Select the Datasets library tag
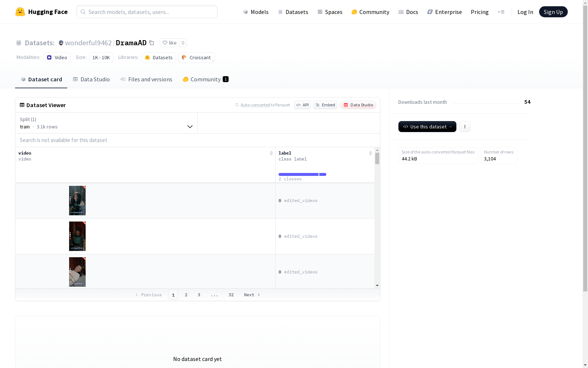588x368 pixels. 159,57
